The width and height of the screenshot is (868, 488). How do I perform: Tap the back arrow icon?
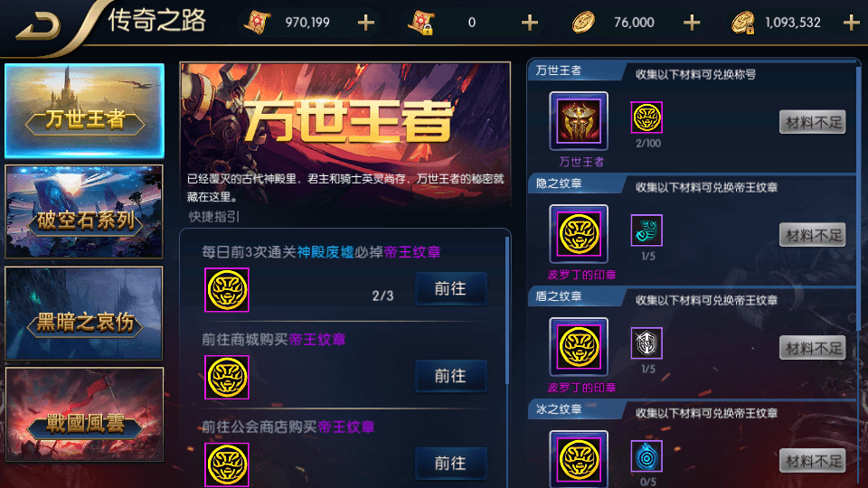(x=38, y=26)
